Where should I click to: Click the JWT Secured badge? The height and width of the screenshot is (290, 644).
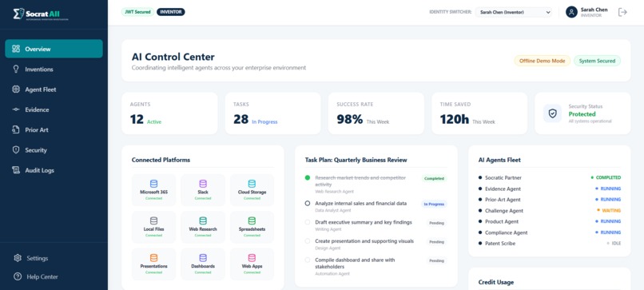click(x=137, y=12)
